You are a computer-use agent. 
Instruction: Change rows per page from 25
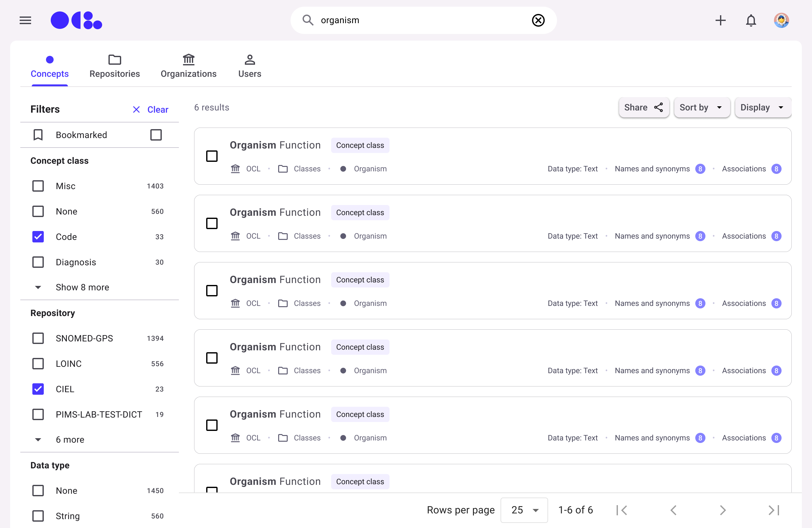[524, 510]
